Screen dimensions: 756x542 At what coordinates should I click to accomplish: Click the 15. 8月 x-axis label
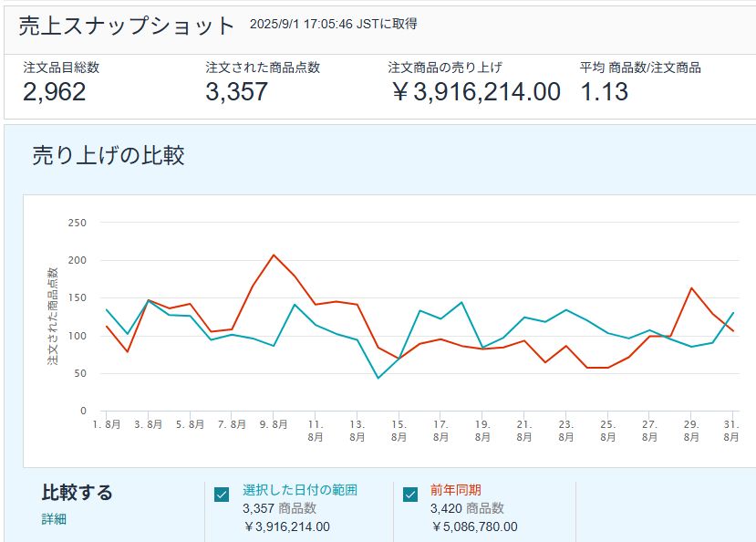tap(399, 431)
